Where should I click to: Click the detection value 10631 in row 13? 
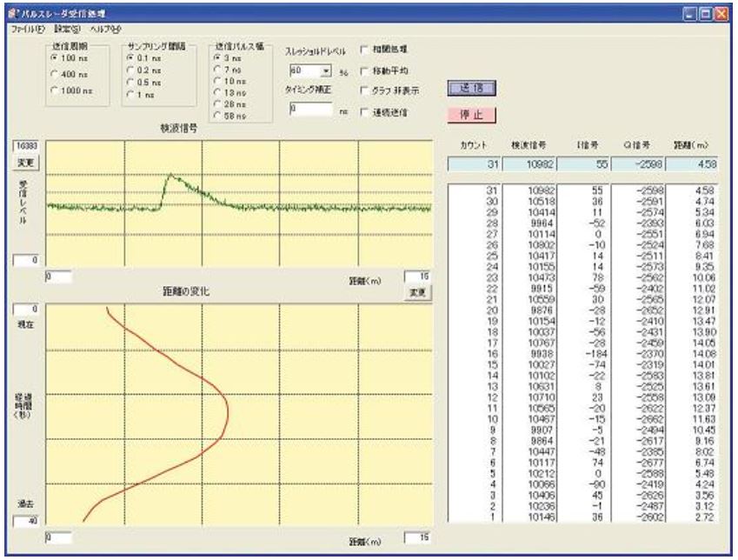pos(542,387)
